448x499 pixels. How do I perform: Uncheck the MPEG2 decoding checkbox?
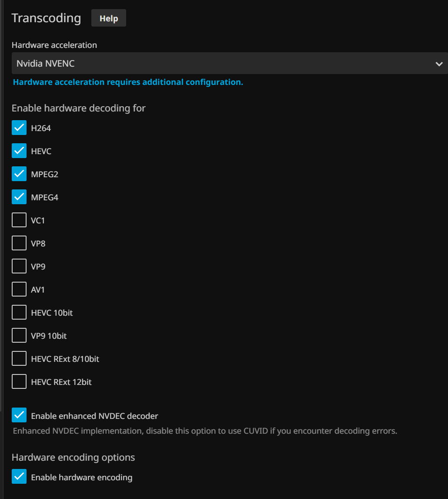19,174
